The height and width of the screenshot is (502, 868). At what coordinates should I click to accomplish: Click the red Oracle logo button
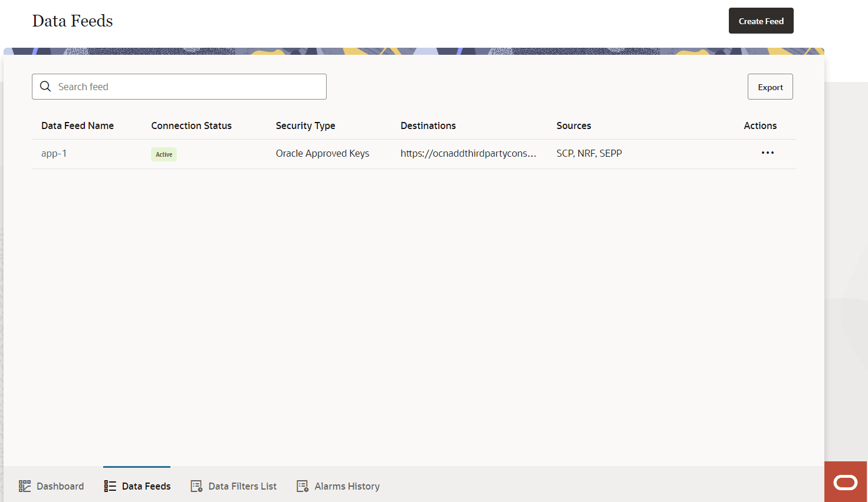tap(846, 482)
